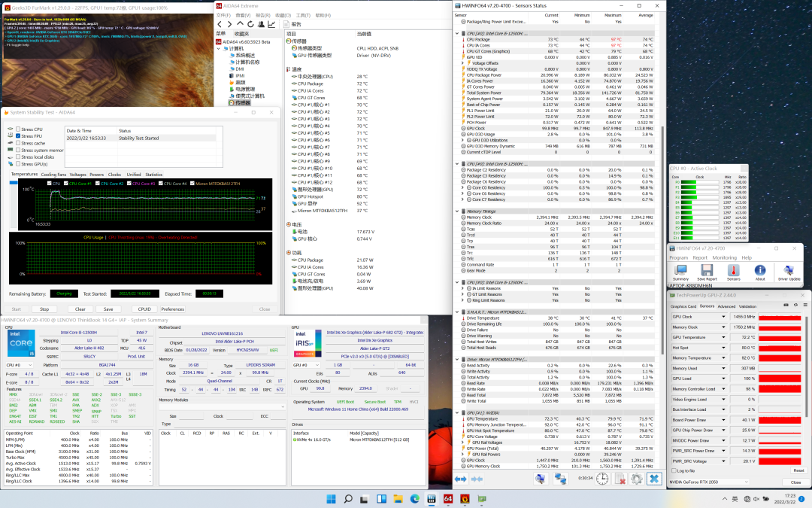Enable the Stress CPU checkbox

(x=17, y=129)
